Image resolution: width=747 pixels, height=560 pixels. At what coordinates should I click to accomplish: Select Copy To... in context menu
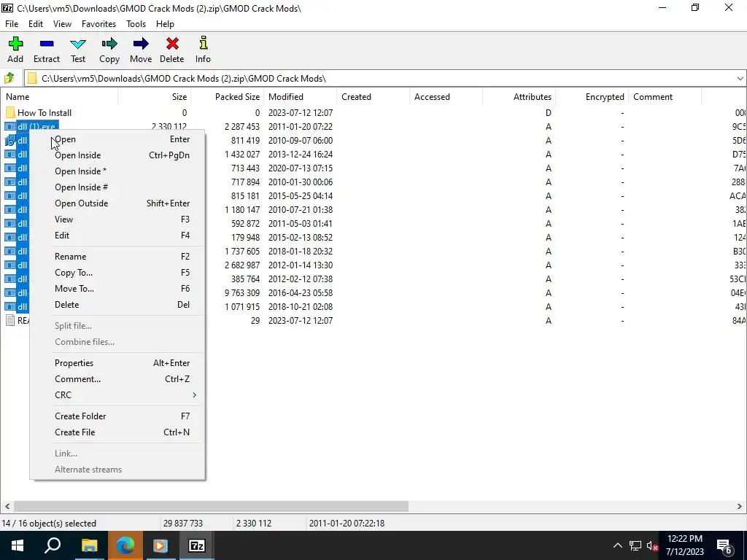(x=117, y=273)
